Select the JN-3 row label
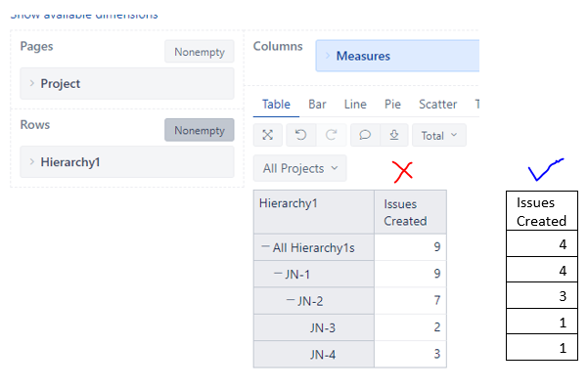Screen dimensions: 588x389 pos(323,328)
